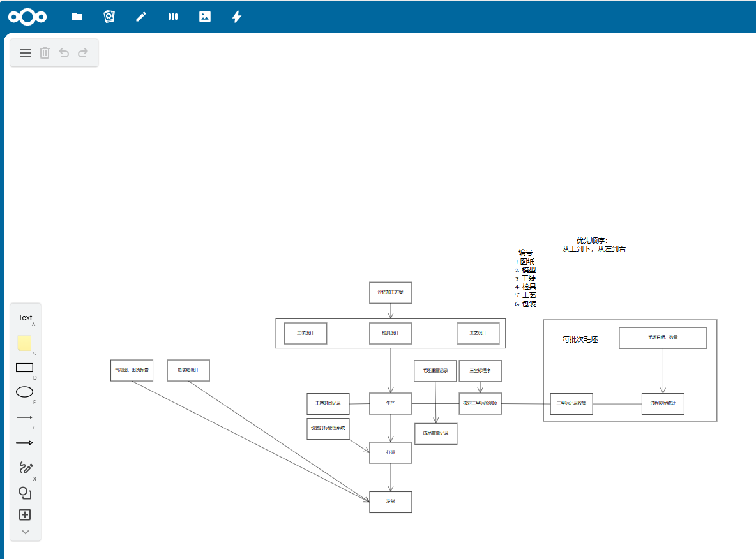Open the Notes pencil icon in header
The height and width of the screenshot is (559, 756).
coord(141,17)
